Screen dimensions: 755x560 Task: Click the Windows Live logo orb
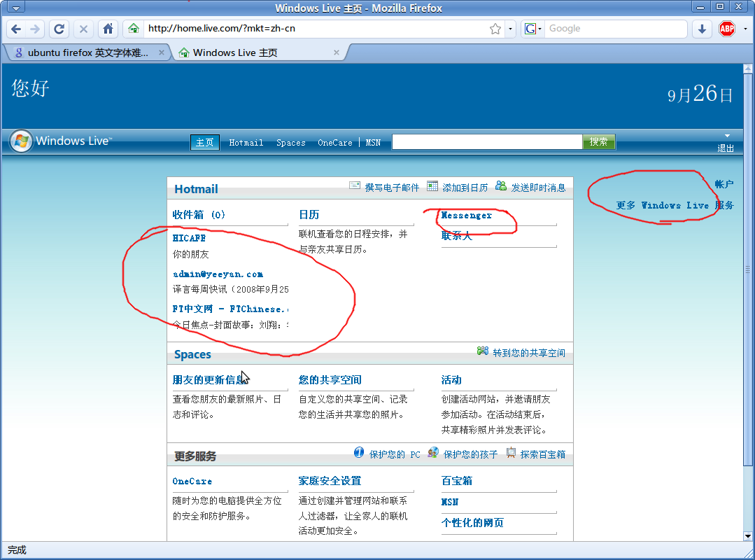[21, 141]
